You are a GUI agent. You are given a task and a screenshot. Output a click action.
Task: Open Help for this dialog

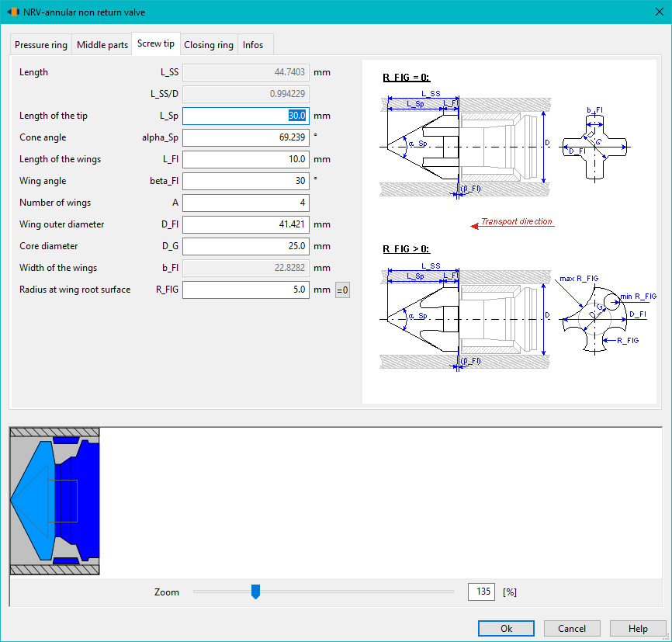tap(638, 628)
